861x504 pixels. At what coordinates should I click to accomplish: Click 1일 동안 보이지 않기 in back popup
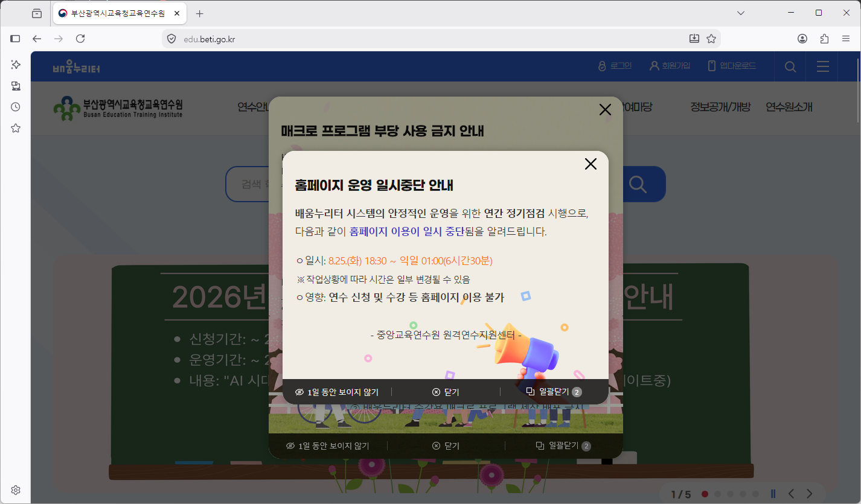coord(328,446)
